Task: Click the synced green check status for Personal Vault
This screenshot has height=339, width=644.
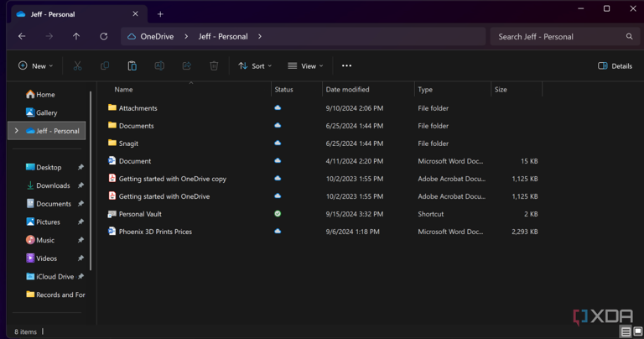Action: click(x=278, y=214)
